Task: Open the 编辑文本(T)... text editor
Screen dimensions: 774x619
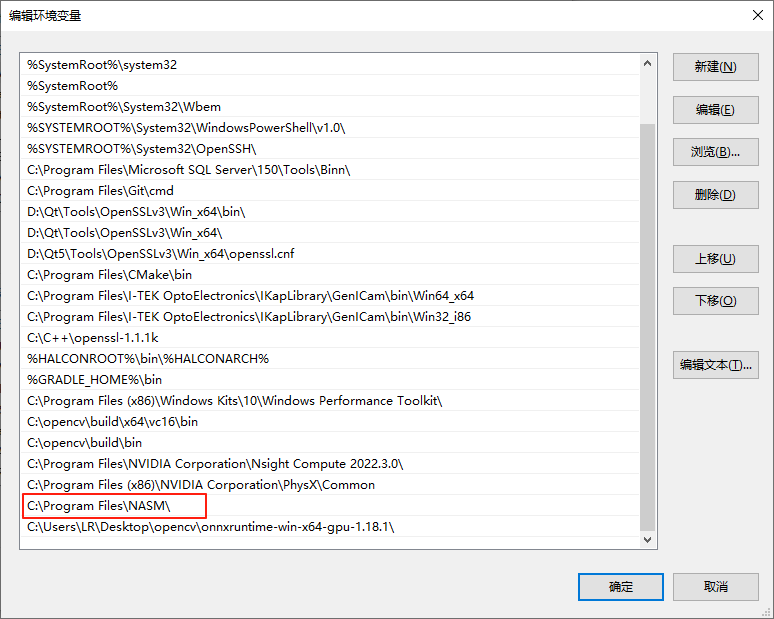Action: coord(715,365)
